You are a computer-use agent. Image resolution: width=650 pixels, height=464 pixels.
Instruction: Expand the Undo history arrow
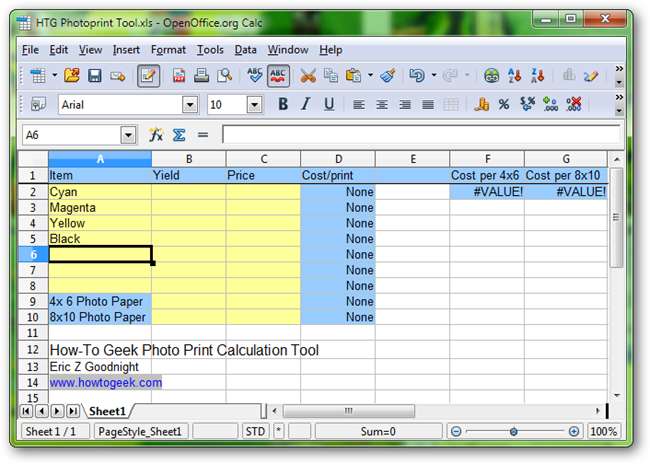[x=434, y=75]
